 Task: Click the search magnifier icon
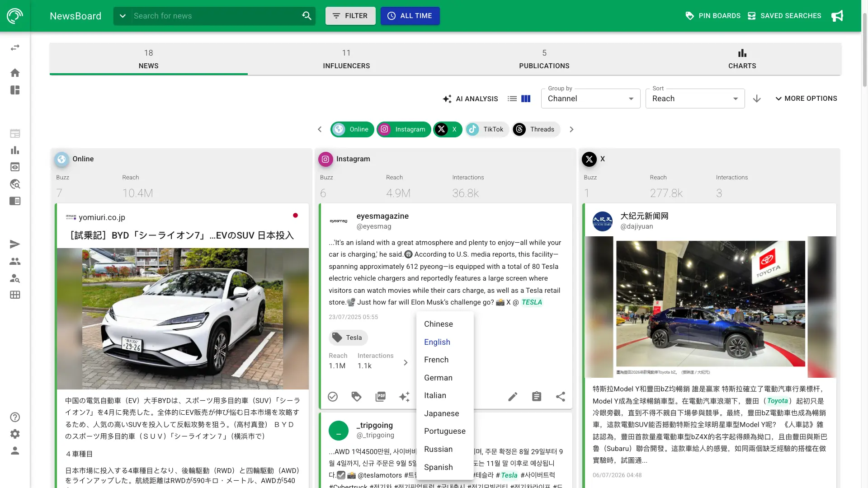coord(307,16)
